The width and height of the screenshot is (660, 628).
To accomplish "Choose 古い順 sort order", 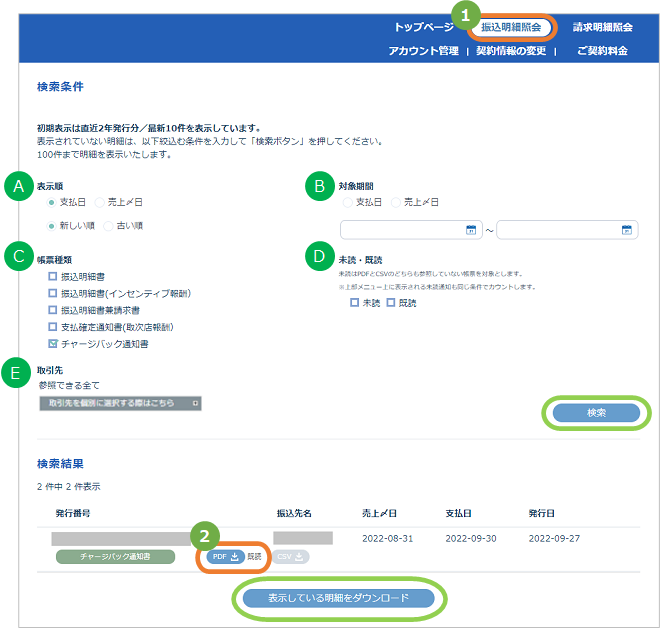I will click(x=108, y=226).
